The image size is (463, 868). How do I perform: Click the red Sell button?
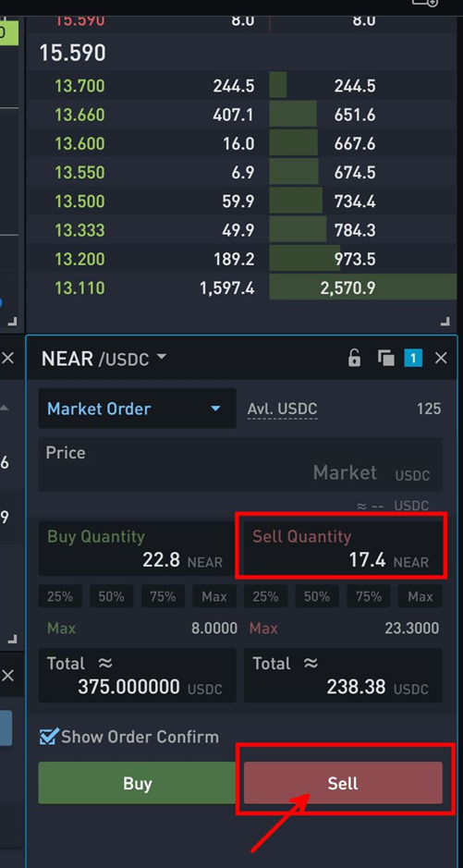click(343, 783)
